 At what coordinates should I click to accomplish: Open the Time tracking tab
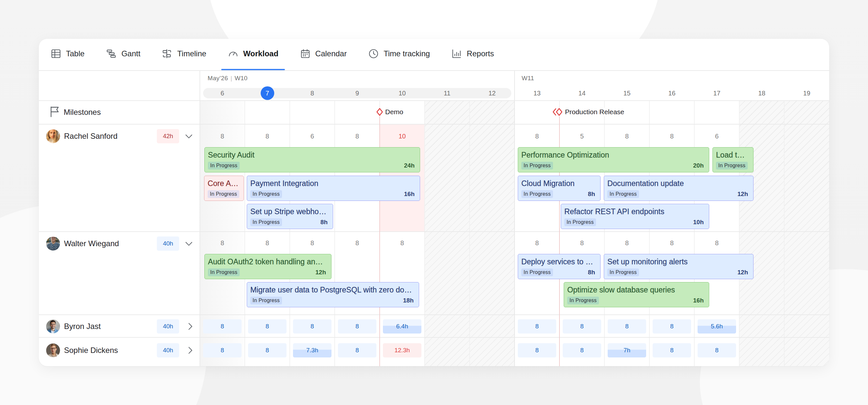click(x=399, y=54)
